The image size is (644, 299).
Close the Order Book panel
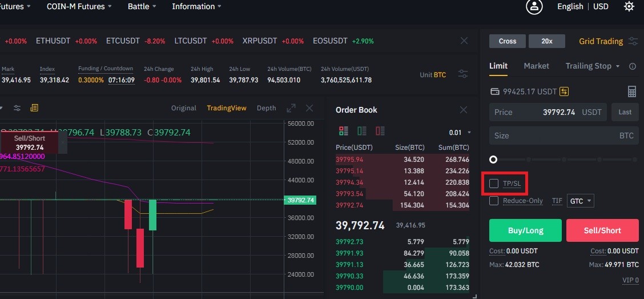point(463,110)
